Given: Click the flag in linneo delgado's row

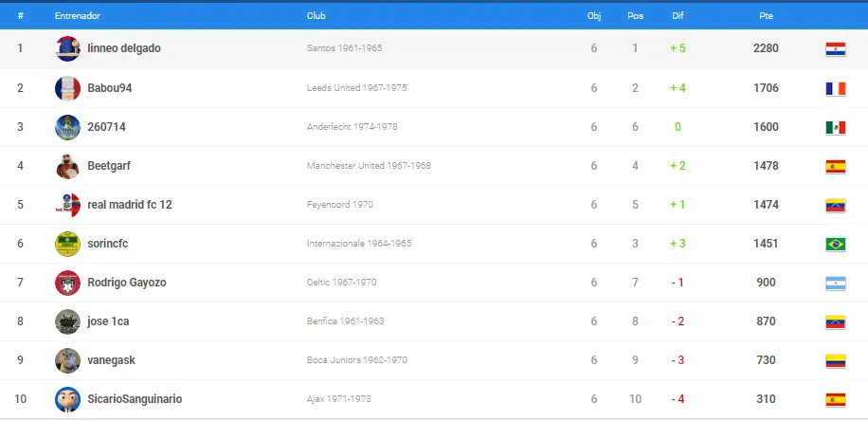Looking at the screenshot, I should [836, 49].
